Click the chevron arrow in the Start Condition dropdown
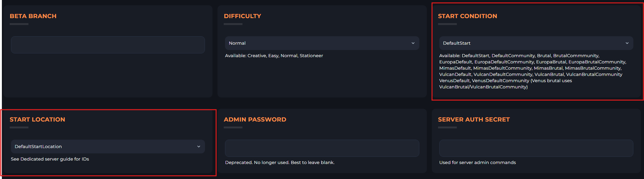The height and width of the screenshot is (179, 644). point(627,43)
